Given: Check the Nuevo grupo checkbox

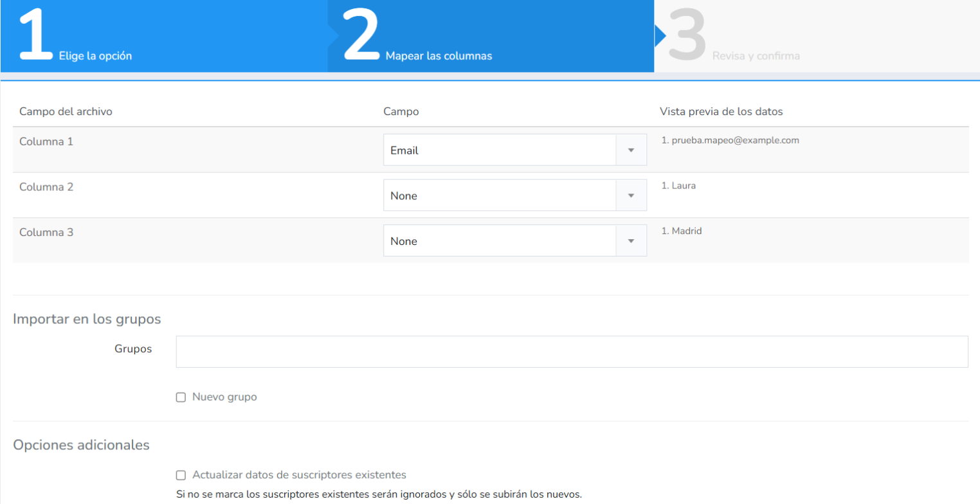Looking at the screenshot, I should pos(181,397).
